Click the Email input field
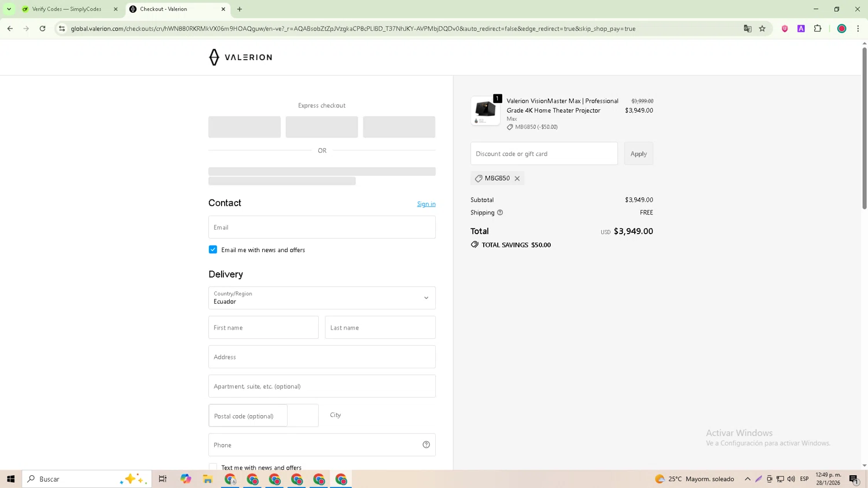 [322, 227]
